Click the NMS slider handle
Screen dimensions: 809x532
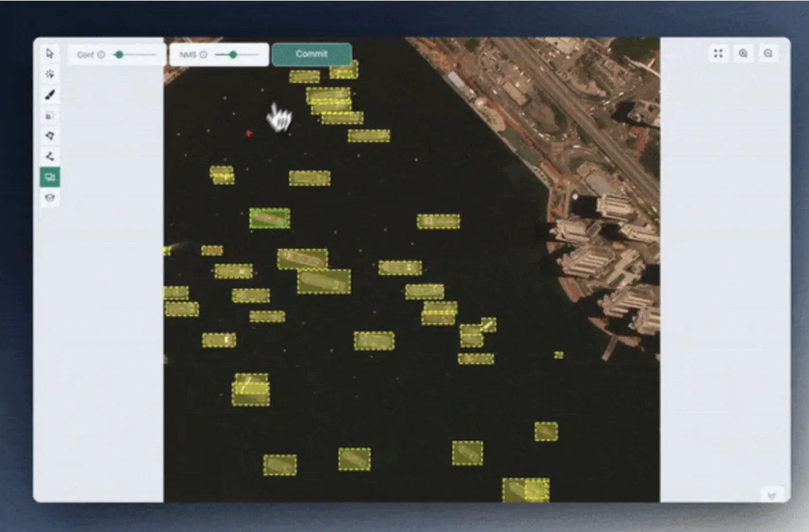(x=233, y=55)
